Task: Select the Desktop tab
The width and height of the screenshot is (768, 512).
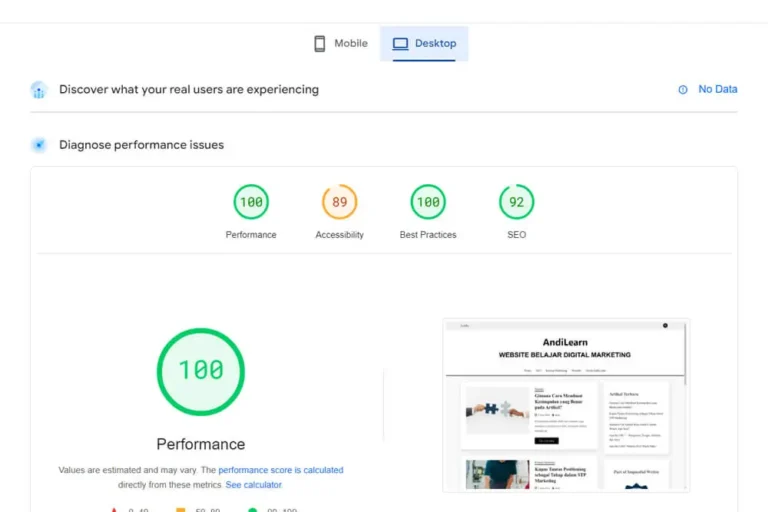Action: [424, 44]
